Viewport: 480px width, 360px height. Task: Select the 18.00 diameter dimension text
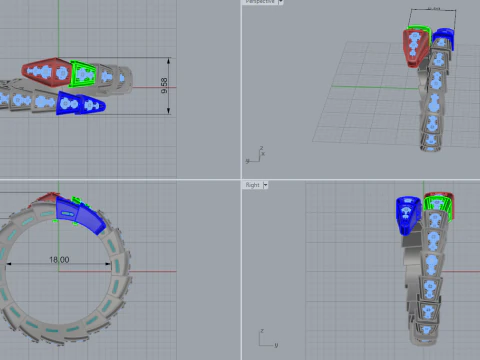tap(59, 260)
